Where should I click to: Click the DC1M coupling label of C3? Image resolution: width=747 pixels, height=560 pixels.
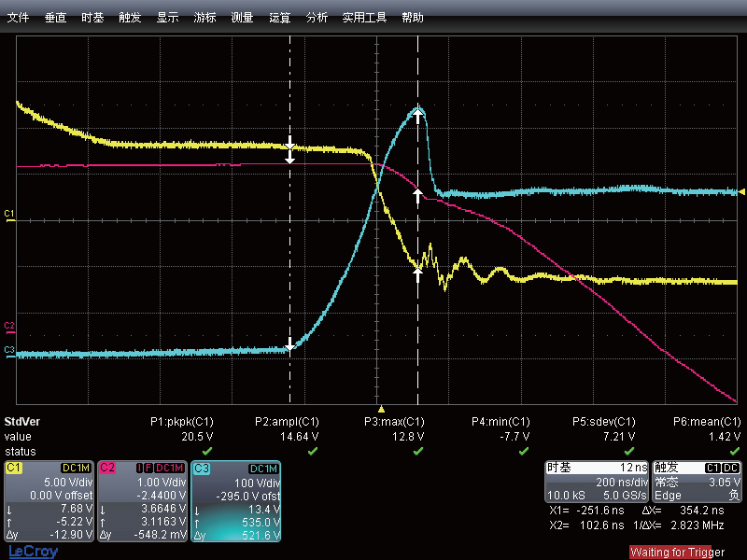point(263,469)
